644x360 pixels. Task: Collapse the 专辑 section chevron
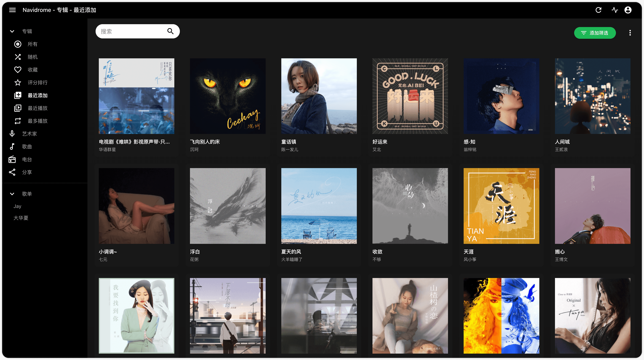pyautogui.click(x=12, y=31)
